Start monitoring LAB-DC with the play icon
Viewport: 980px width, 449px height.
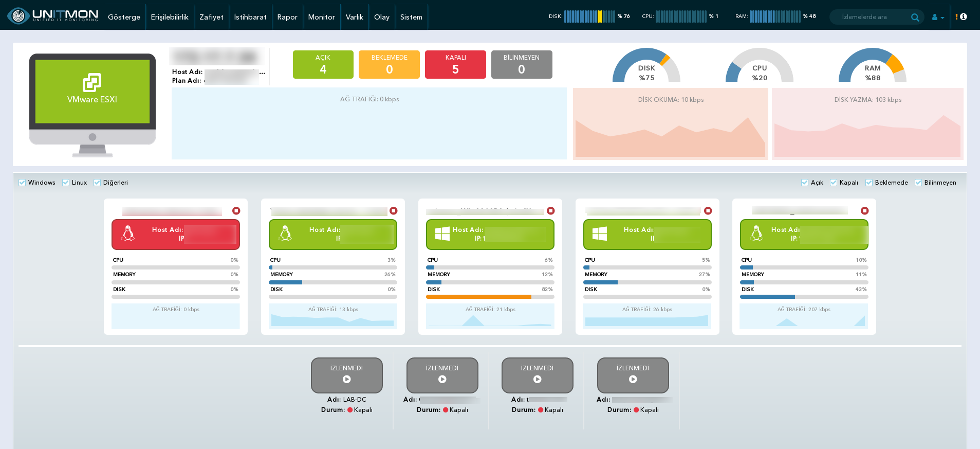(347, 380)
